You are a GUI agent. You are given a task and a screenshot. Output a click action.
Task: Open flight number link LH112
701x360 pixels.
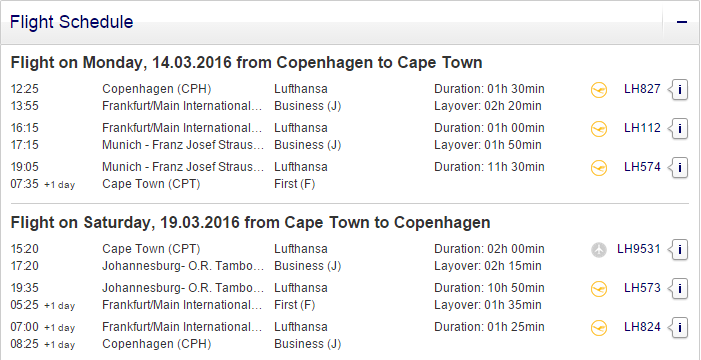click(x=642, y=128)
